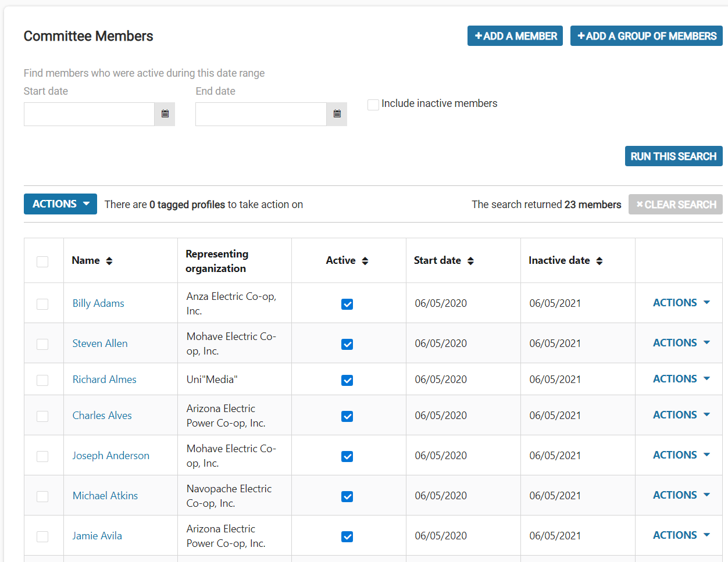The image size is (728, 562).
Task: Click the 23 members search result text
Action: click(x=593, y=205)
